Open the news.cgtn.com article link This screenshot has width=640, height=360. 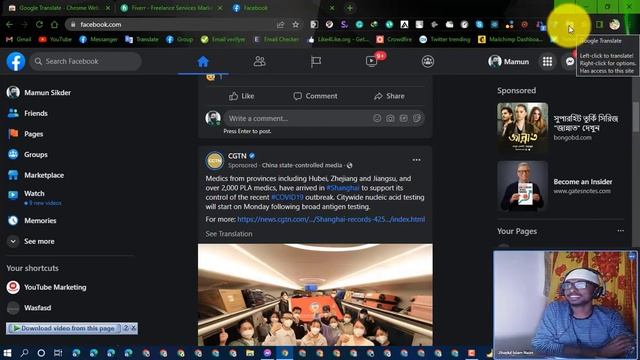point(331,219)
